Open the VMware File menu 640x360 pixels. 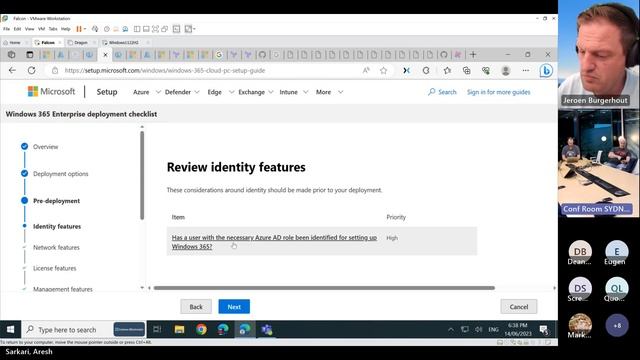pyautogui.click(x=6, y=29)
